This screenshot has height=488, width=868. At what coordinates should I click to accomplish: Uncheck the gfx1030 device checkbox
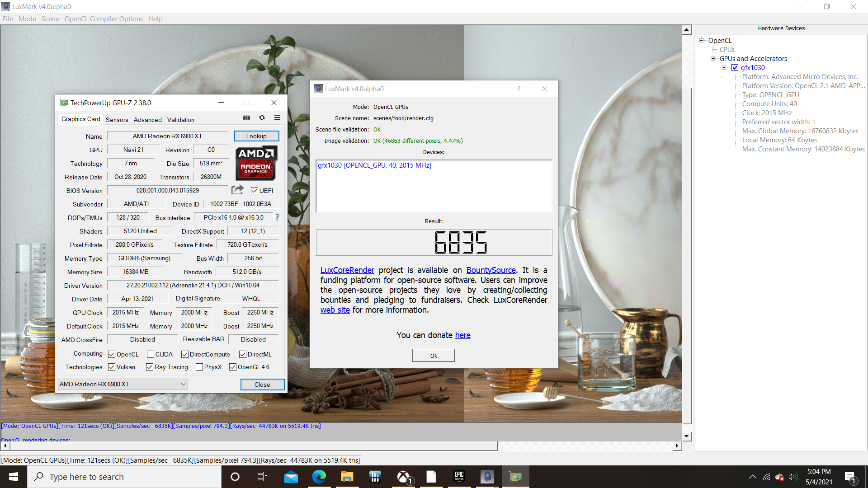pos(735,68)
